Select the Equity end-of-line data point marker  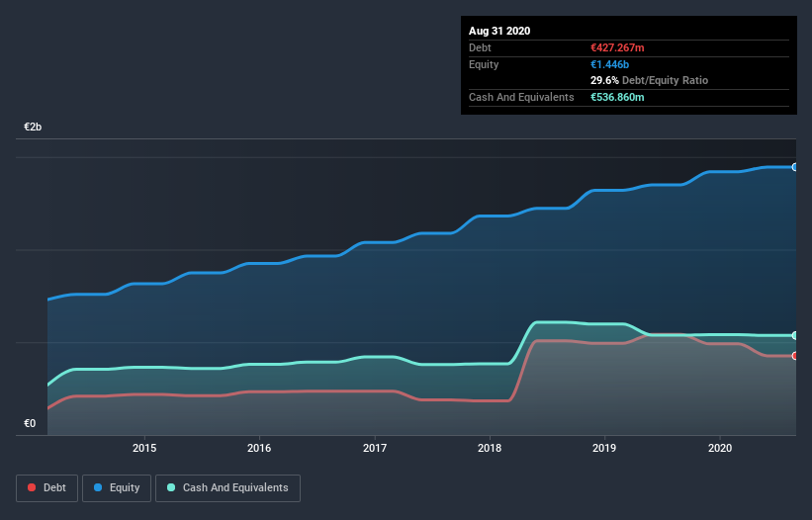coord(795,167)
